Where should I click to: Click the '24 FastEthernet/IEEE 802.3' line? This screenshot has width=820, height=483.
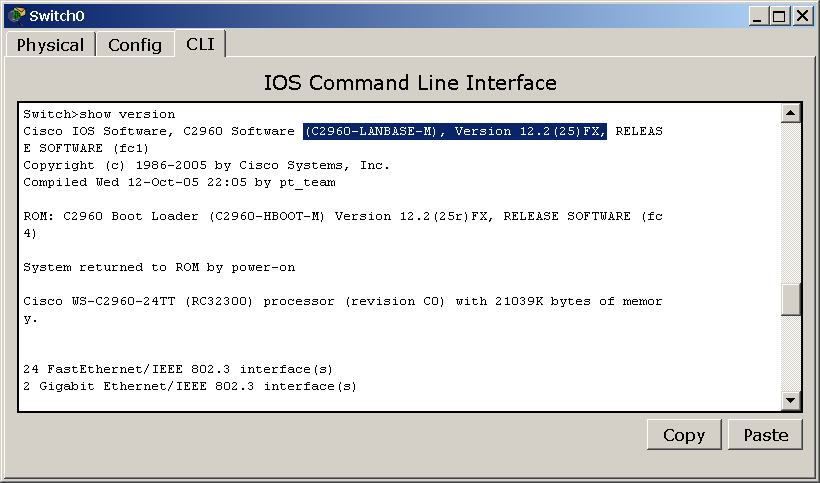coord(178,370)
